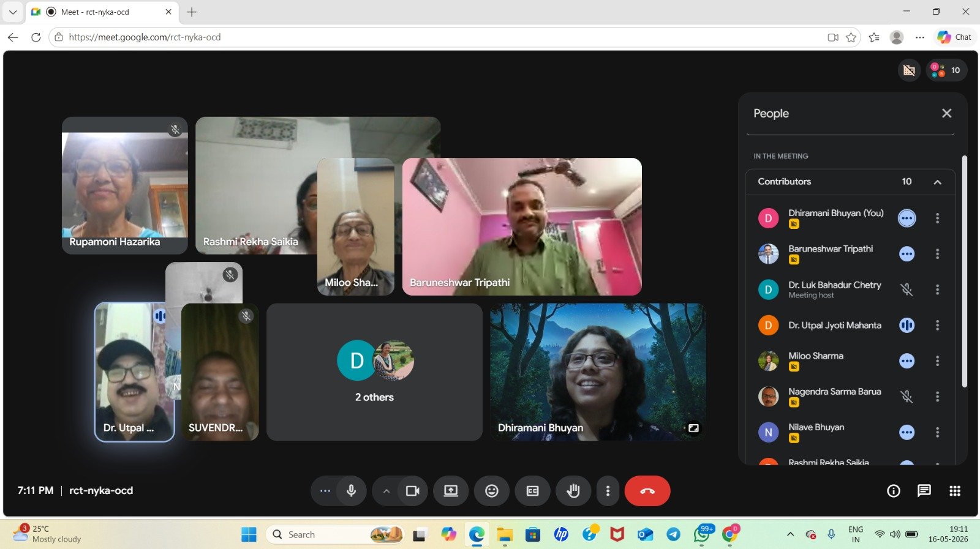Open the '2 others' participants tile

pyautogui.click(x=374, y=372)
